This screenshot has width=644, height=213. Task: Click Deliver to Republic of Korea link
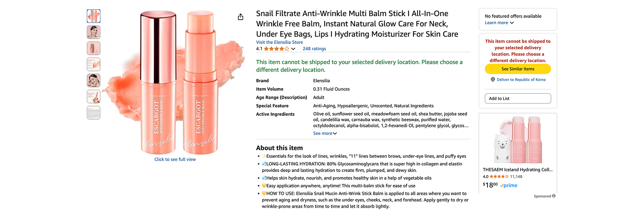click(521, 79)
